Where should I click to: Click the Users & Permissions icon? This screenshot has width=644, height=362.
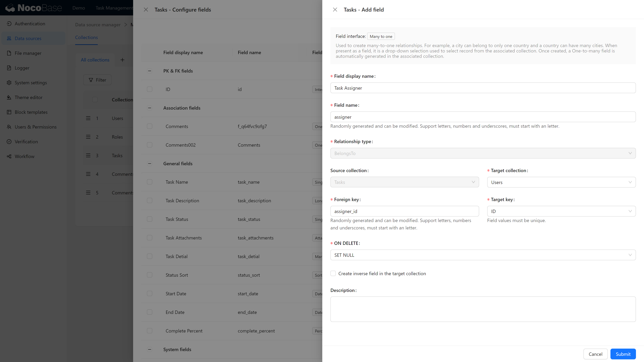9,127
